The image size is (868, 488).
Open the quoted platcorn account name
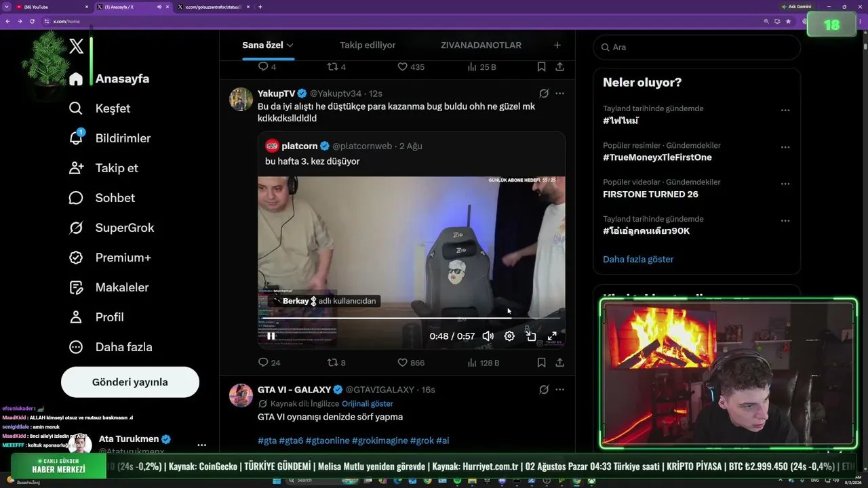pos(300,146)
